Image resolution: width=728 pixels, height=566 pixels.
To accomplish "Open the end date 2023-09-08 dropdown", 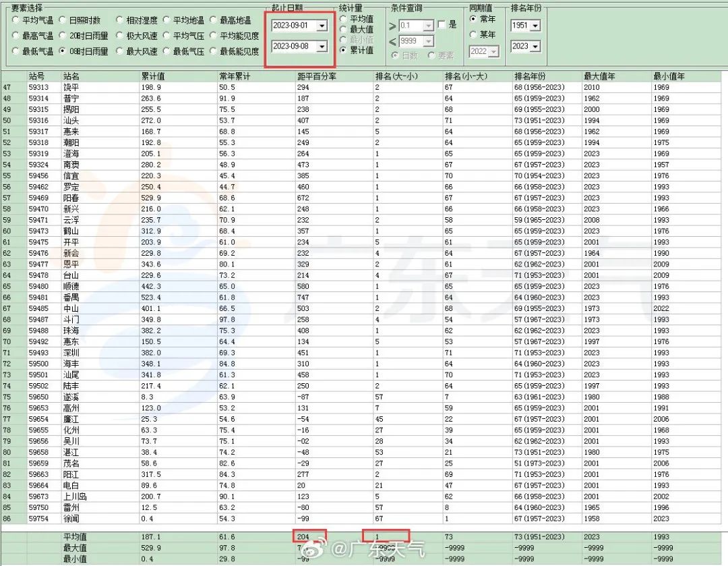I will (322, 46).
